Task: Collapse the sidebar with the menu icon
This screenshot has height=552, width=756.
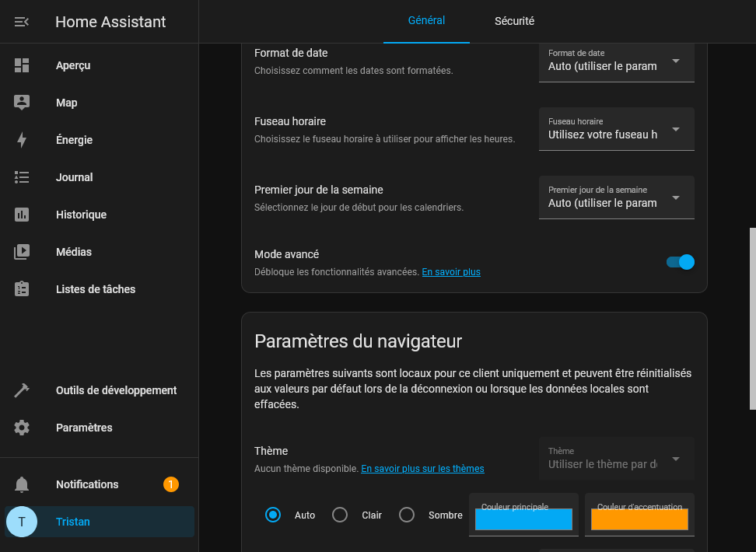Action: [x=22, y=22]
